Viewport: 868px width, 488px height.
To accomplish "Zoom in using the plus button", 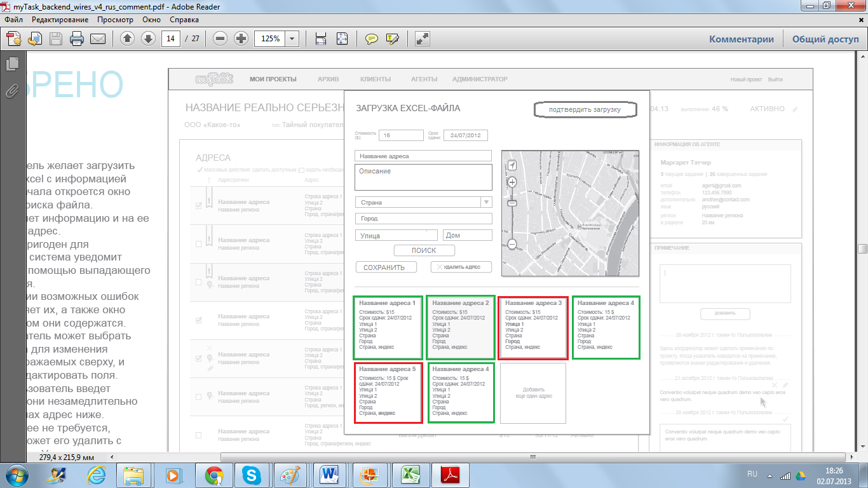I will (241, 39).
